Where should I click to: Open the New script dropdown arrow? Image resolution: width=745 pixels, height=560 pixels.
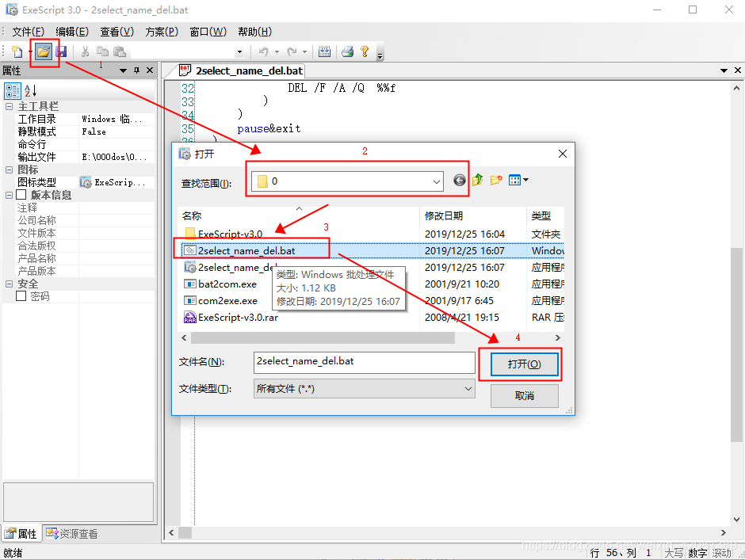click(x=30, y=51)
